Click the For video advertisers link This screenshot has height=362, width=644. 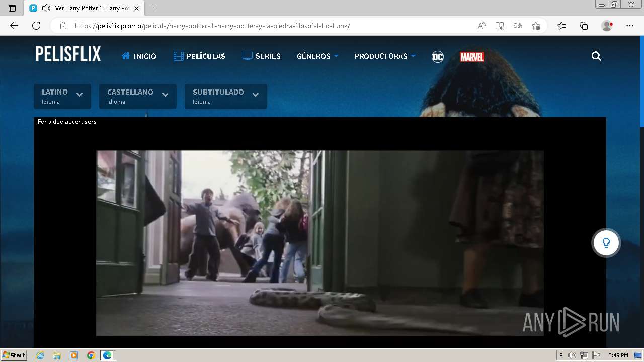[x=67, y=122]
